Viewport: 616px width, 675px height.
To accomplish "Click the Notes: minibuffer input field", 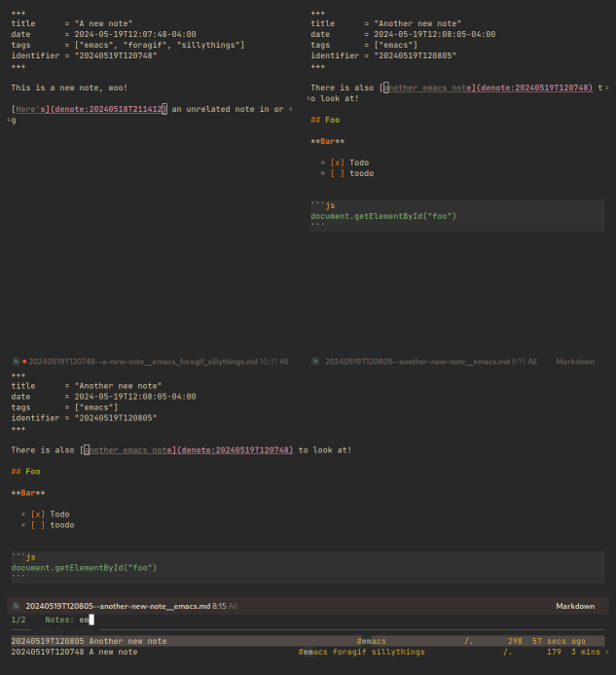I will coord(87,620).
